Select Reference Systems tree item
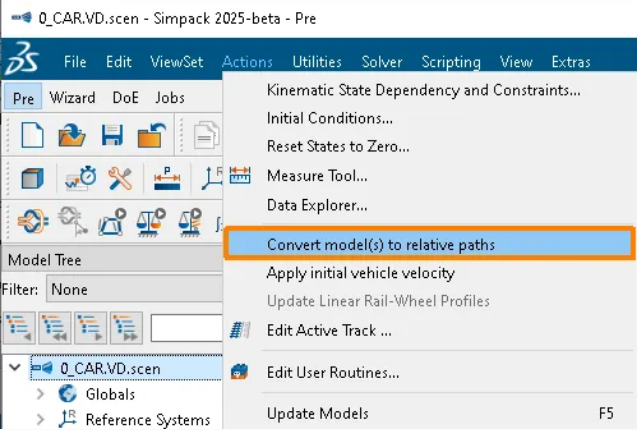637x430 pixels. [148, 419]
